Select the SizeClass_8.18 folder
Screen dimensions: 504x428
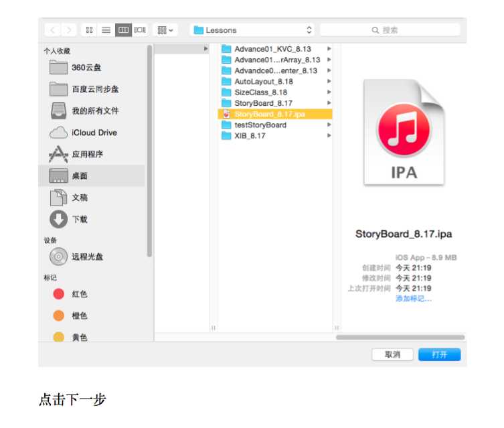click(275, 92)
